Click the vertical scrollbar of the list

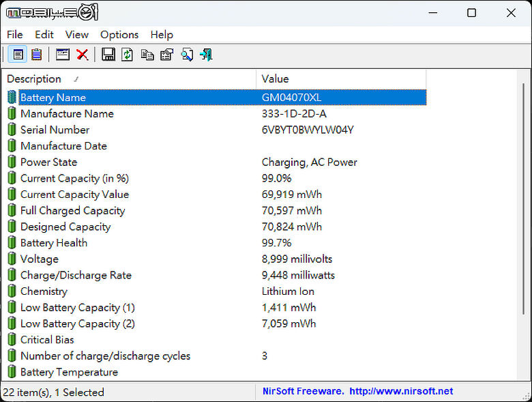tap(523, 199)
